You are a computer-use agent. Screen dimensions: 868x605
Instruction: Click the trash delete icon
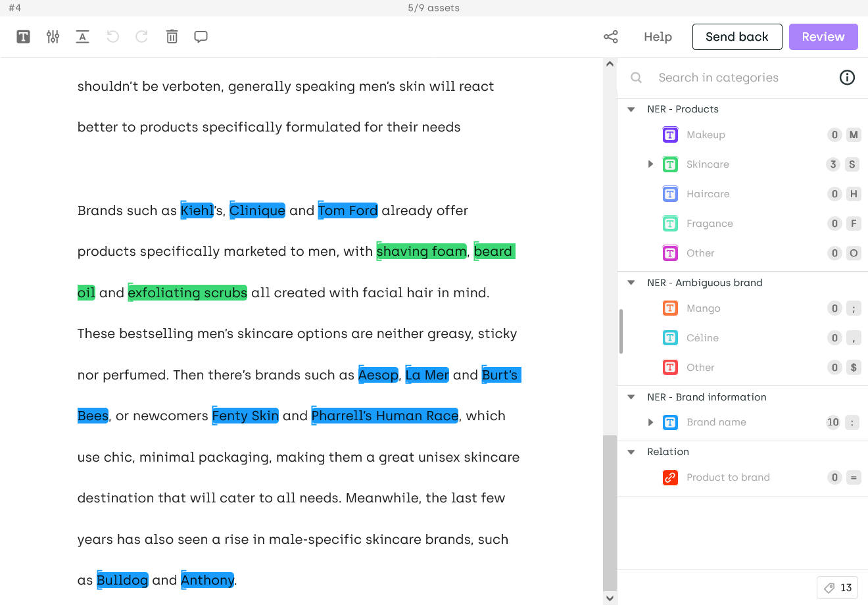click(172, 37)
